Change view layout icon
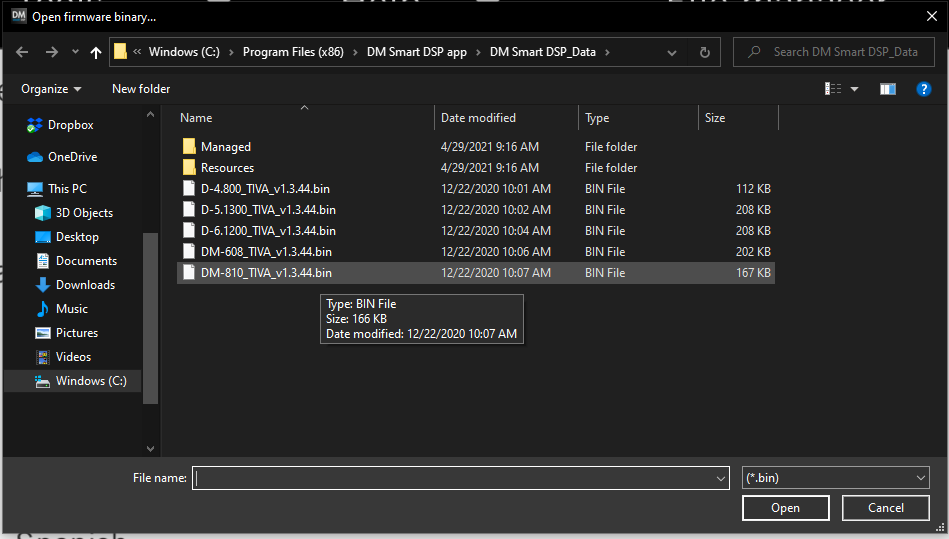 tap(833, 89)
